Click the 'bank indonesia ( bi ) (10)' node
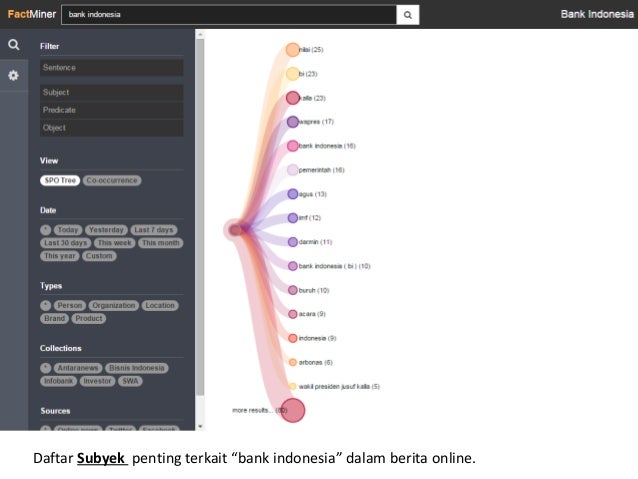This screenshot has width=638, height=479. tap(293, 266)
